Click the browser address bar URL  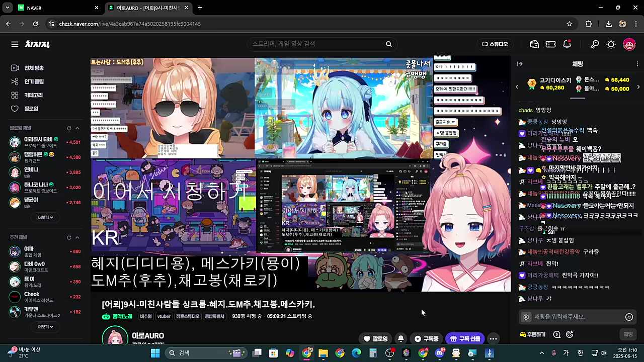[130, 24]
